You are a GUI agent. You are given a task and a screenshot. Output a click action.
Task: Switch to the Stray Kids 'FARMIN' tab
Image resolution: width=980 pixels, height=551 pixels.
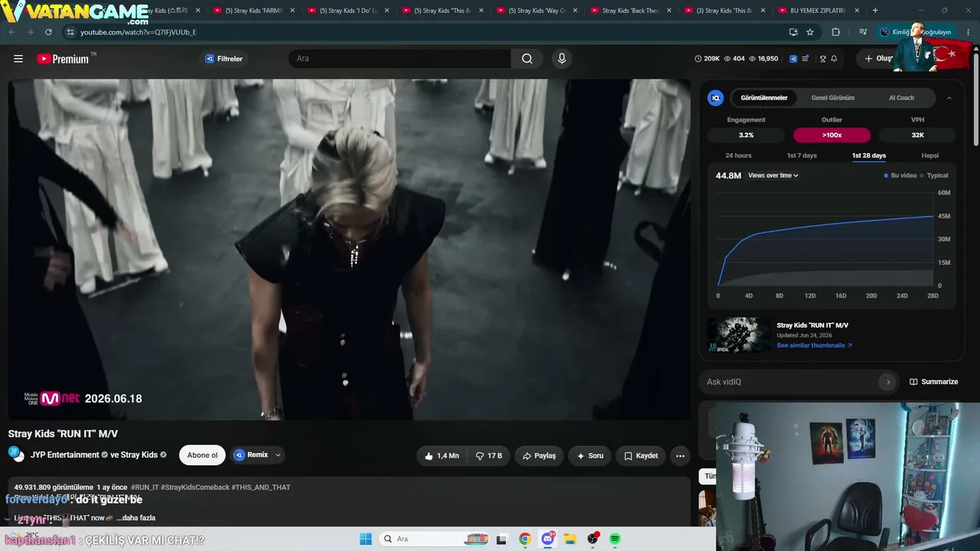pos(253,11)
